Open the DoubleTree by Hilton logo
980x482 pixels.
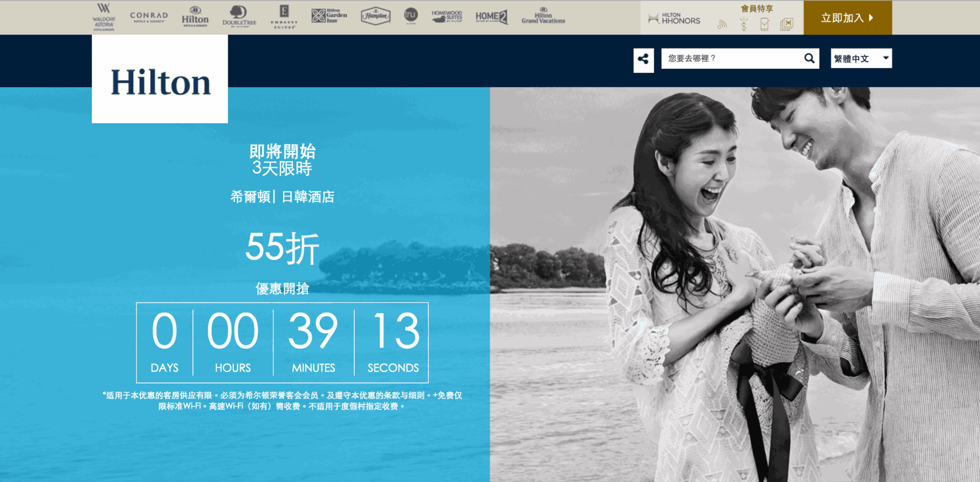click(x=239, y=16)
